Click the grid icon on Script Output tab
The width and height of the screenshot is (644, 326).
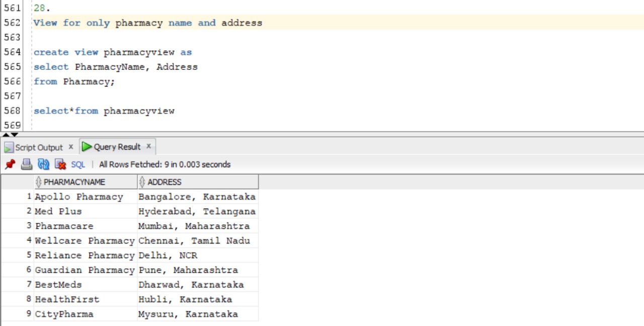pos(8,146)
